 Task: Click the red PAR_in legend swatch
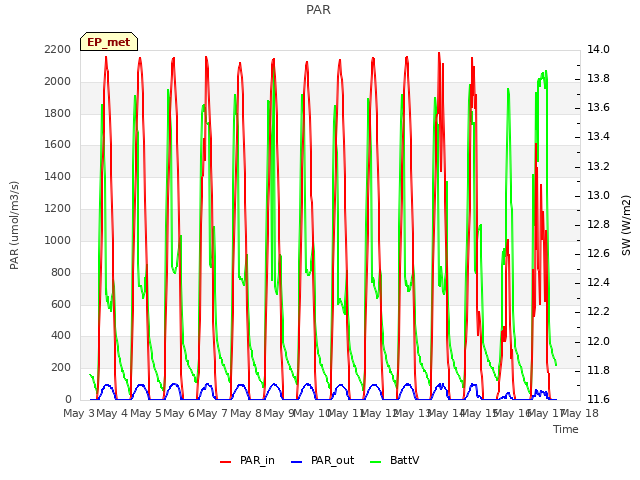[x=225, y=462]
